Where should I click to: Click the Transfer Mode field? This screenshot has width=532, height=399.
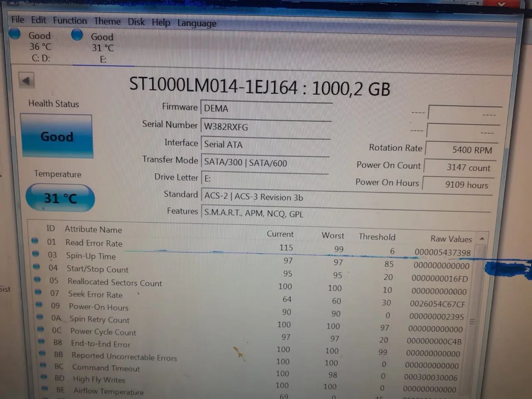click(265, 163)
